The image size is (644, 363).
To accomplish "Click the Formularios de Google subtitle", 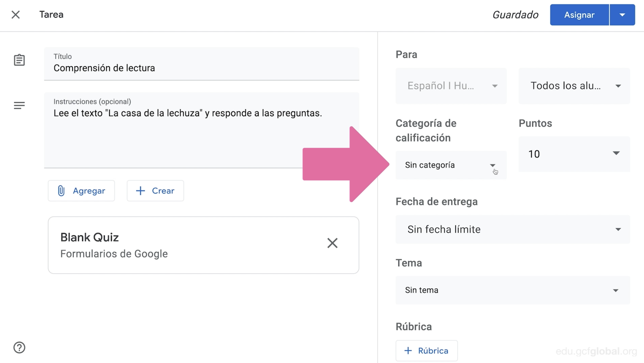I will point(114,254).
